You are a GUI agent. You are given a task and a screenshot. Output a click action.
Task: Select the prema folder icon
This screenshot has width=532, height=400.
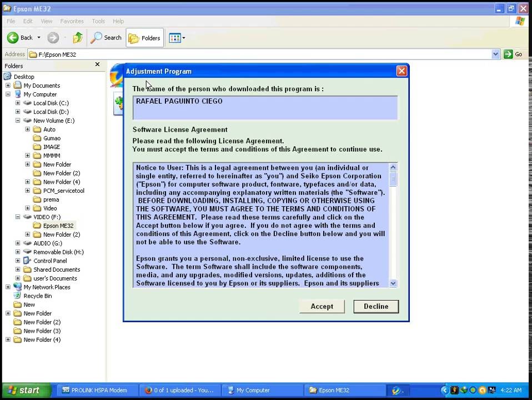point(37,199)
